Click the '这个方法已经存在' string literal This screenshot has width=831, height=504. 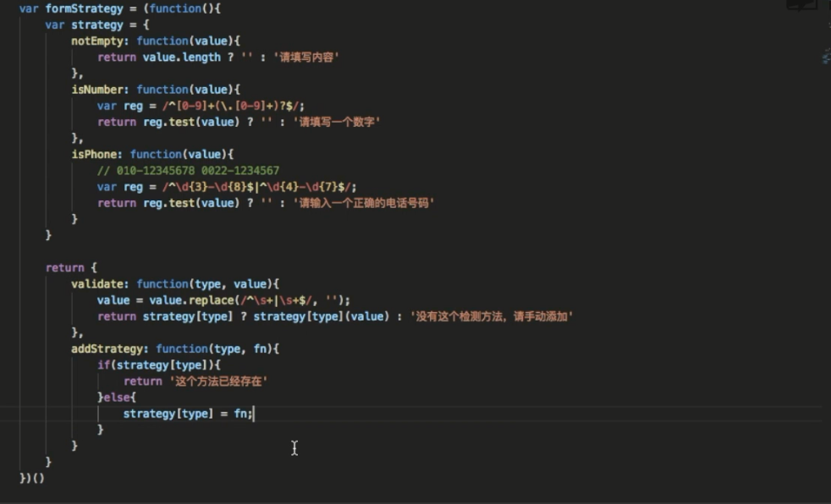[x=218, y=381]
